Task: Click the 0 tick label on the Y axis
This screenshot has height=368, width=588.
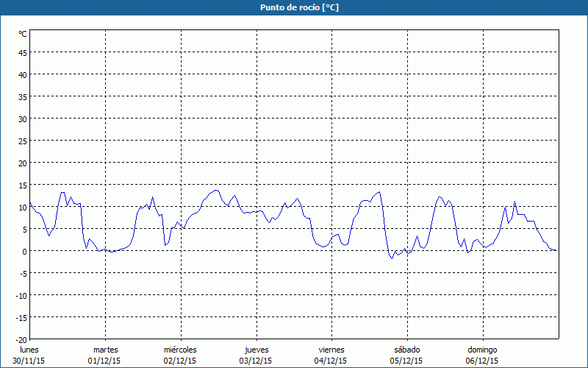Action: tap(25, 251)
